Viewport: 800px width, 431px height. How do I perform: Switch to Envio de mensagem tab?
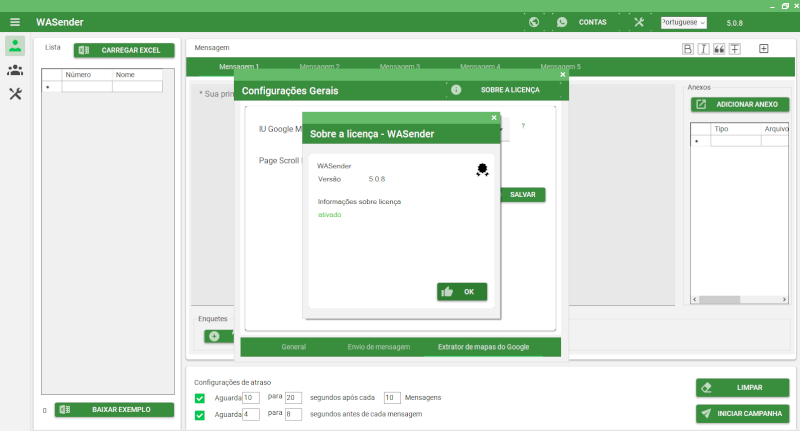click(x=378, y=347)
